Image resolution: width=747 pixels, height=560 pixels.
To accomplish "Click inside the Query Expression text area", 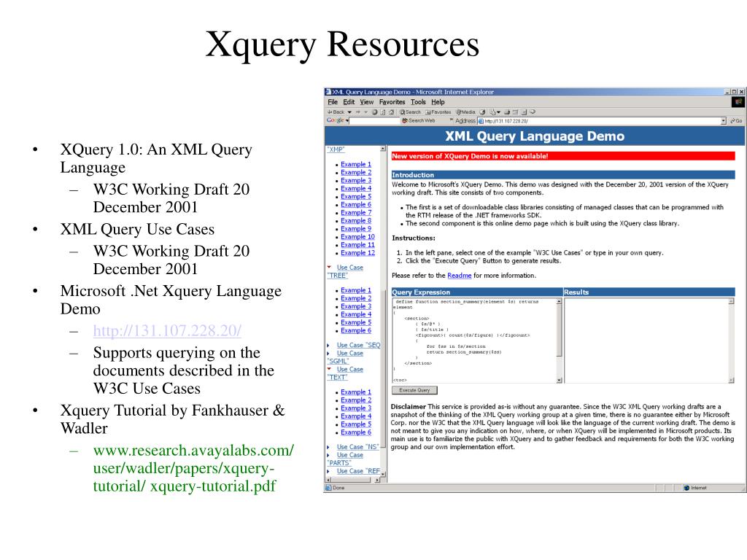I will [474, 341].
